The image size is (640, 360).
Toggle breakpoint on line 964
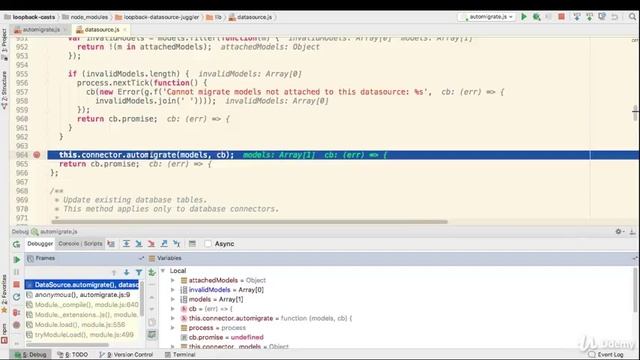pyautogui.click(x=37, y=155)
